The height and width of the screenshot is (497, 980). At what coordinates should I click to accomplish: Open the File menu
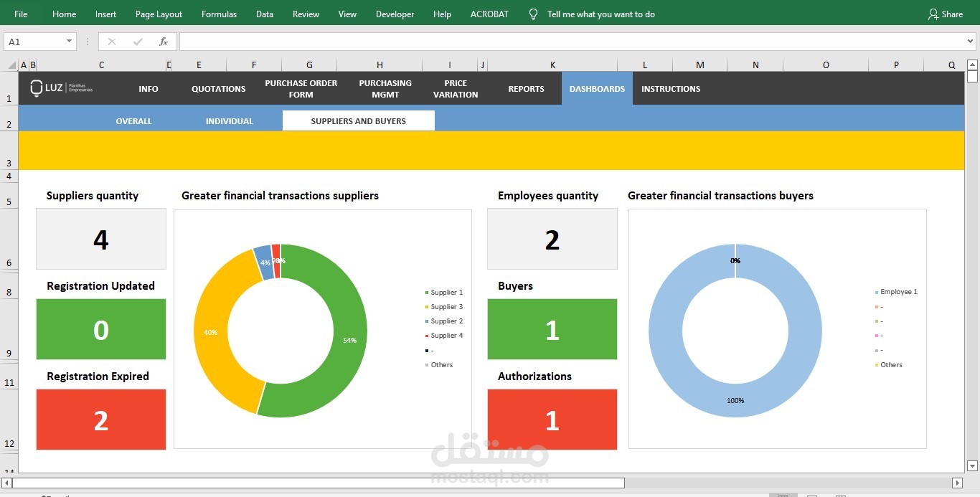click(21, 14)
